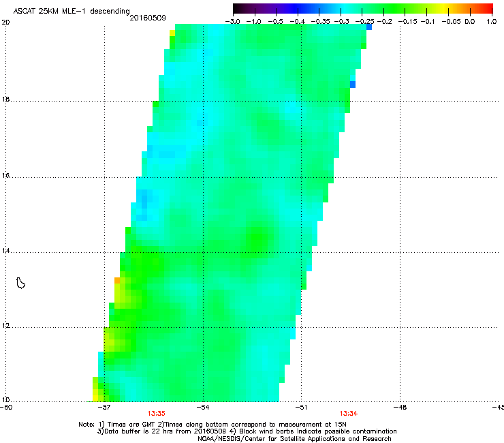
Task: Select the longitude label -57
Action: pyautogui.click(x=104, y=408)
